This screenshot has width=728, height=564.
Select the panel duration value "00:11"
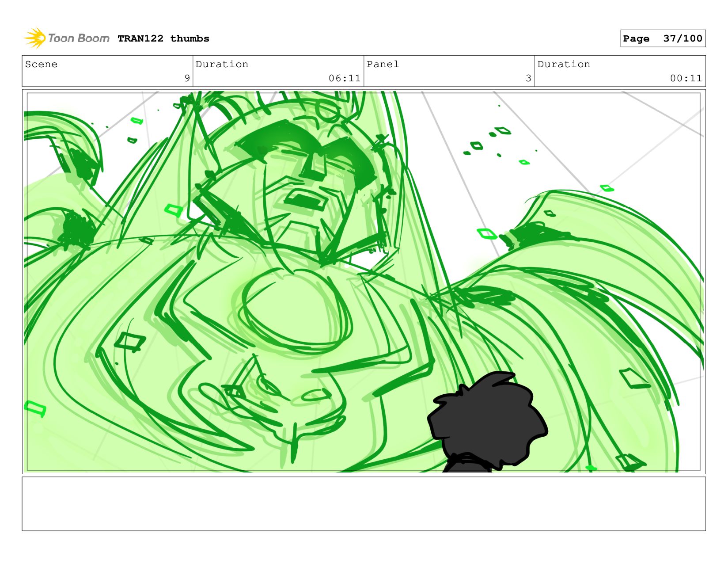coord(686,78)
